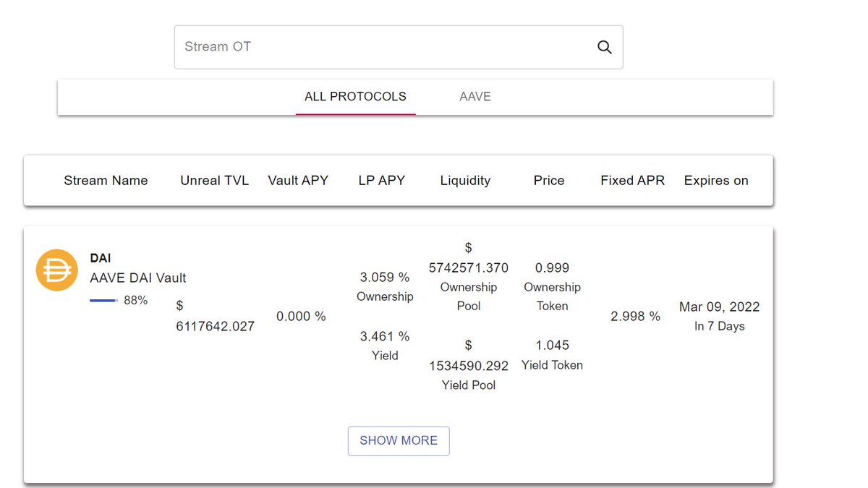Click the Liquidity column header

coord(465,181)
